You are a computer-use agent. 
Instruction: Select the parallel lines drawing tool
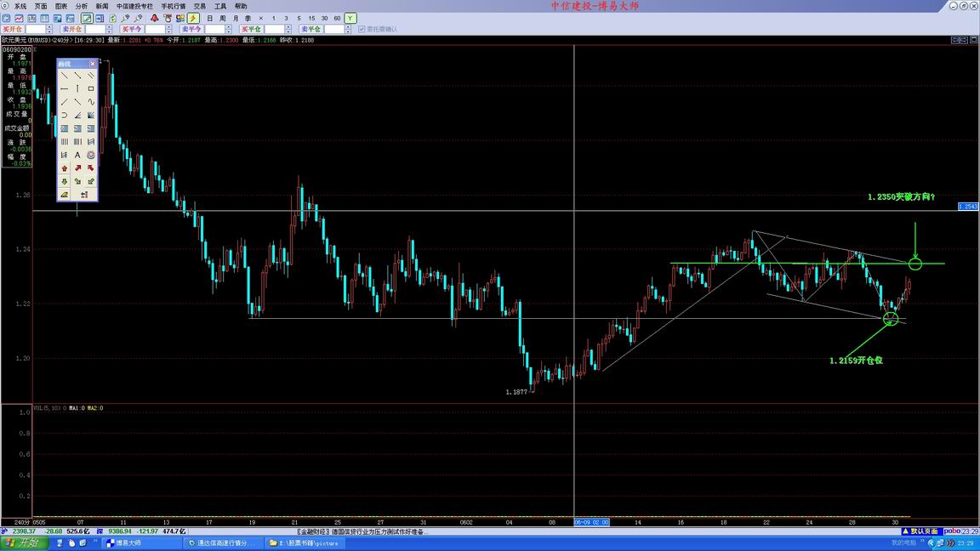point(91,75)
